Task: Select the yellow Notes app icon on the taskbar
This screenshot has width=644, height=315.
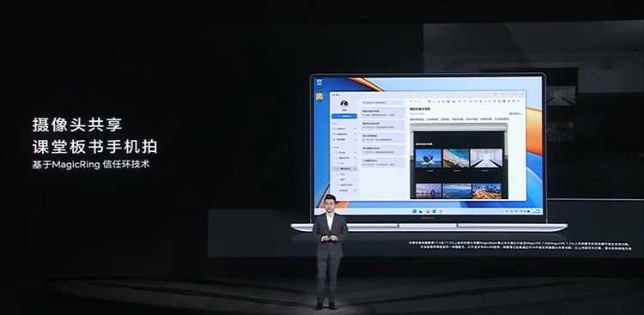Action: click(440, 211)
